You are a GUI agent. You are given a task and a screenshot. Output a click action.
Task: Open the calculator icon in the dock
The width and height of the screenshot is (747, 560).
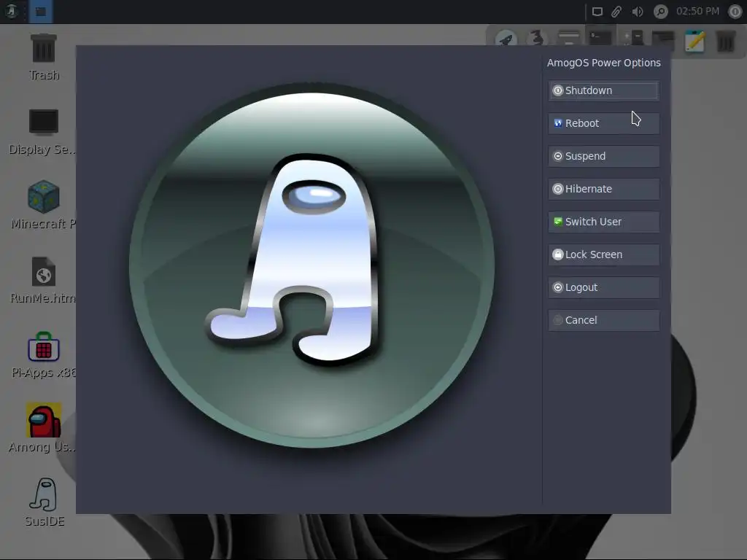point(633,38)
